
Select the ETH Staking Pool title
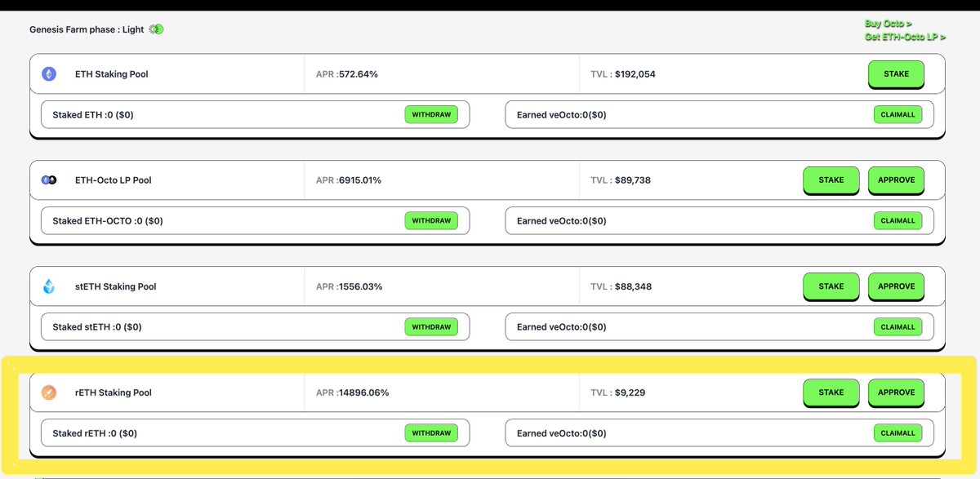[112, 74]
